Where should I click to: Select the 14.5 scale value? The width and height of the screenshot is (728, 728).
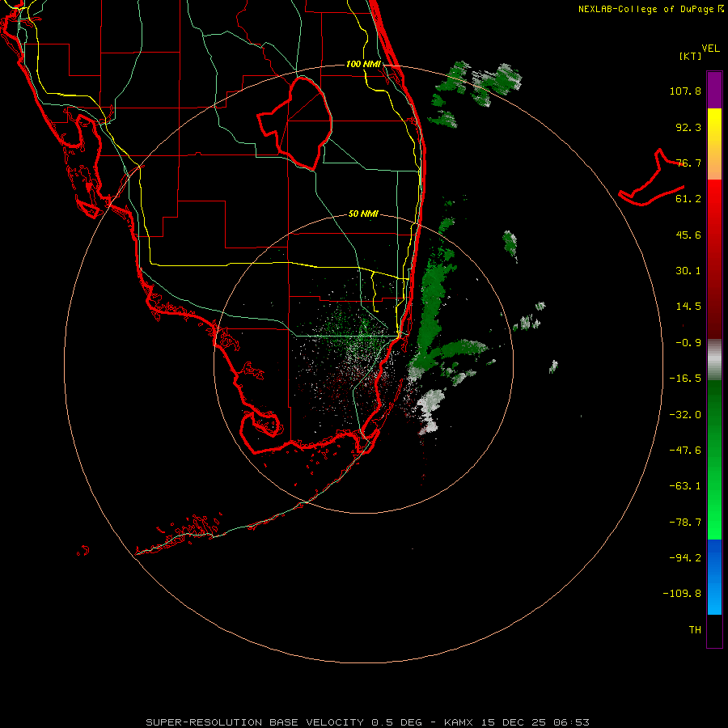click(688, 307)
